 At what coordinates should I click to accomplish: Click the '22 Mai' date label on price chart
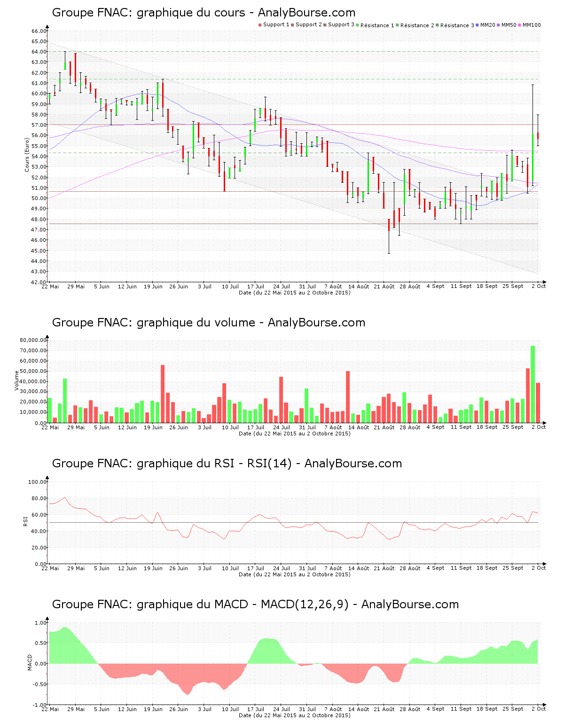(50, 287)
